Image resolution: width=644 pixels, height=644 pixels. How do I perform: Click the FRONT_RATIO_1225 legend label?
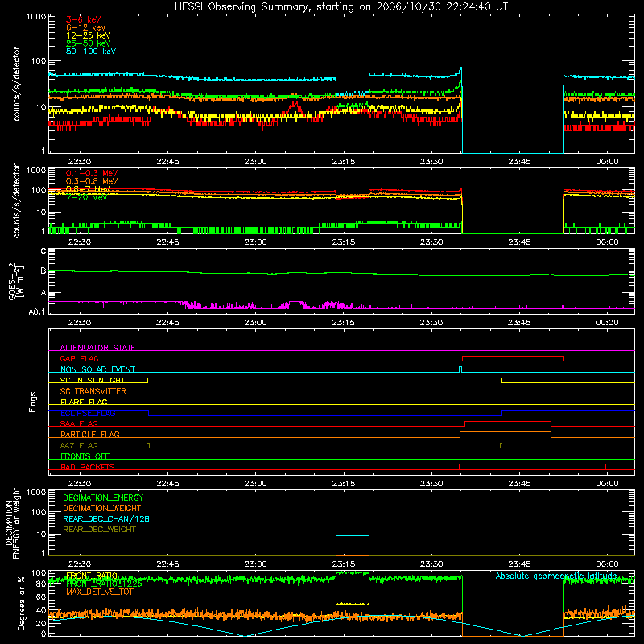point(104,584)
